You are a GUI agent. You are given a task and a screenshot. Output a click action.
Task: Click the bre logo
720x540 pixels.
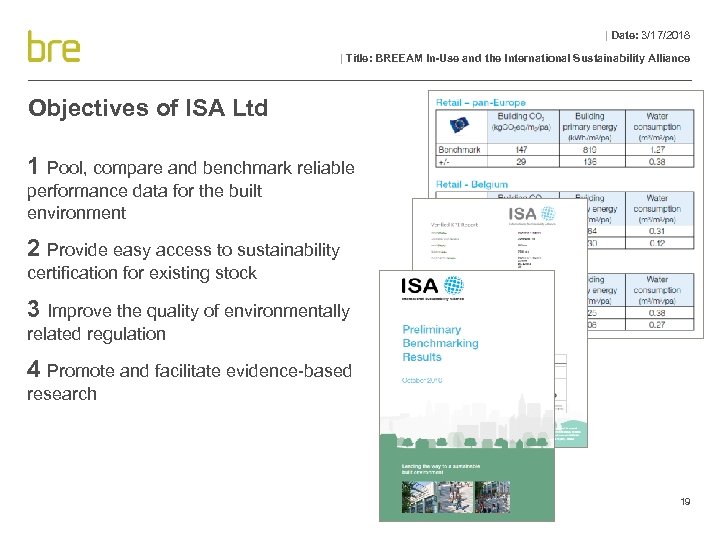tap(54, 46)
